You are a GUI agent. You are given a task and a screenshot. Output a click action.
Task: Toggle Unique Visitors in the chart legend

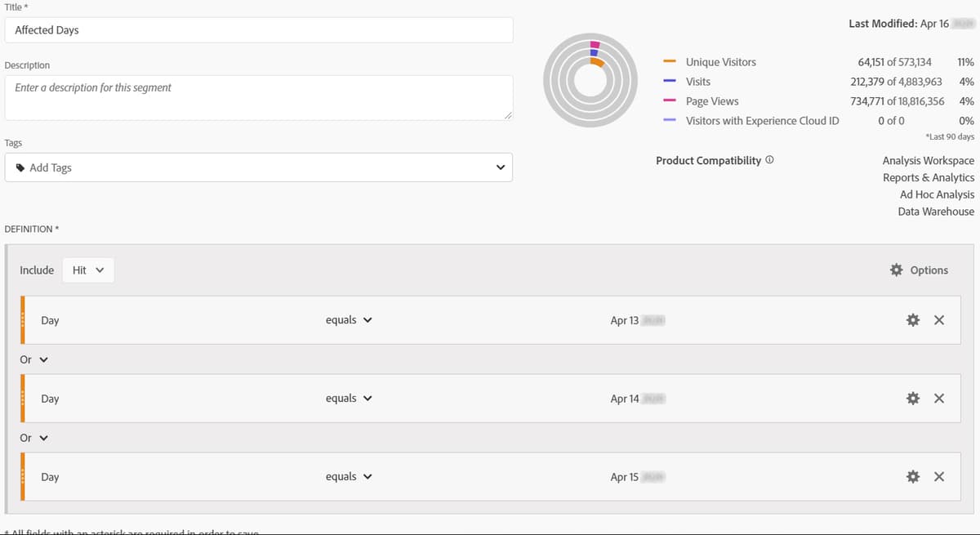click(x=720, y=61)
